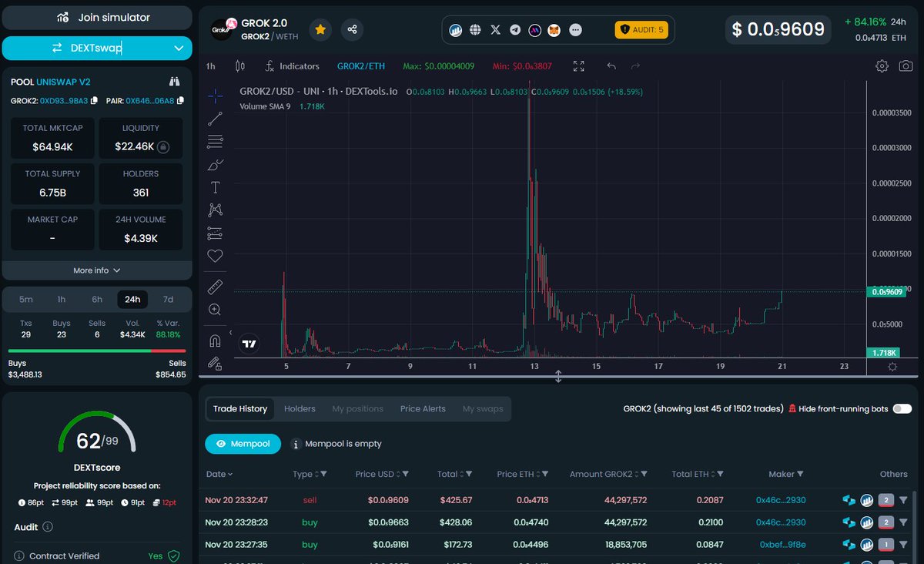Share the GROK 2.0 pair
This screenshot has width=924, height=564.
click(x=352, y=29)
